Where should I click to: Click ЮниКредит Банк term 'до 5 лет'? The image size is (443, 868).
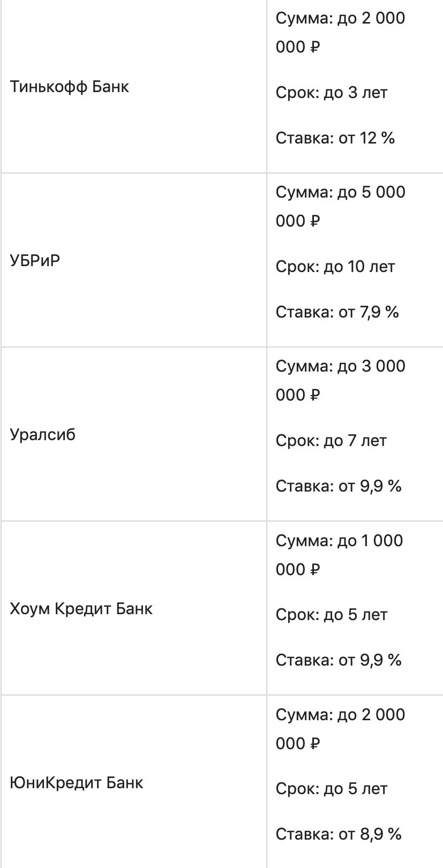[331, 789]
